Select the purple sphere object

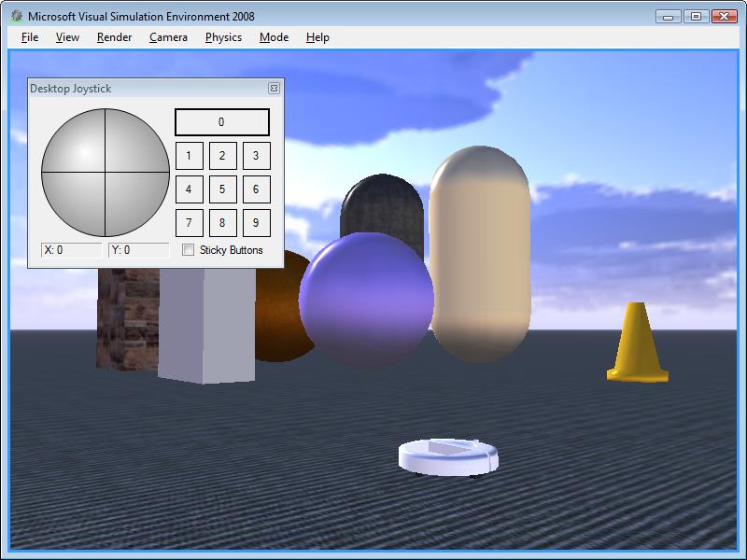[366, 300]
